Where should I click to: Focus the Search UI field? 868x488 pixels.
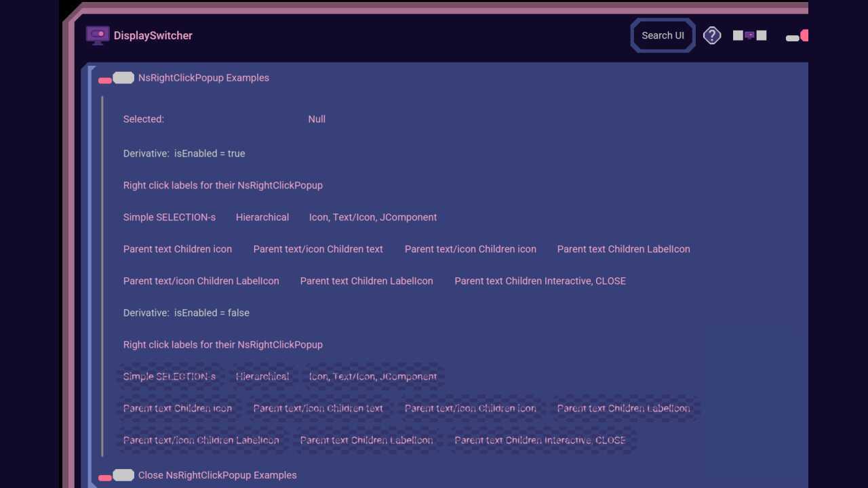[x=663, y=35]
